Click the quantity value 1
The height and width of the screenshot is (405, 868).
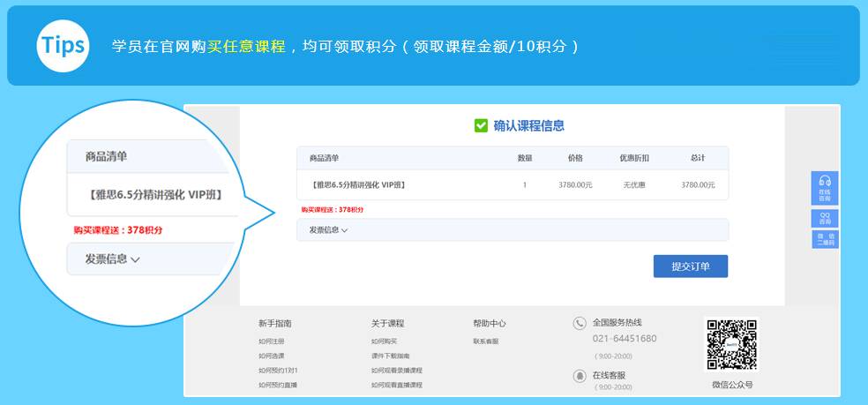click(524, 185)
